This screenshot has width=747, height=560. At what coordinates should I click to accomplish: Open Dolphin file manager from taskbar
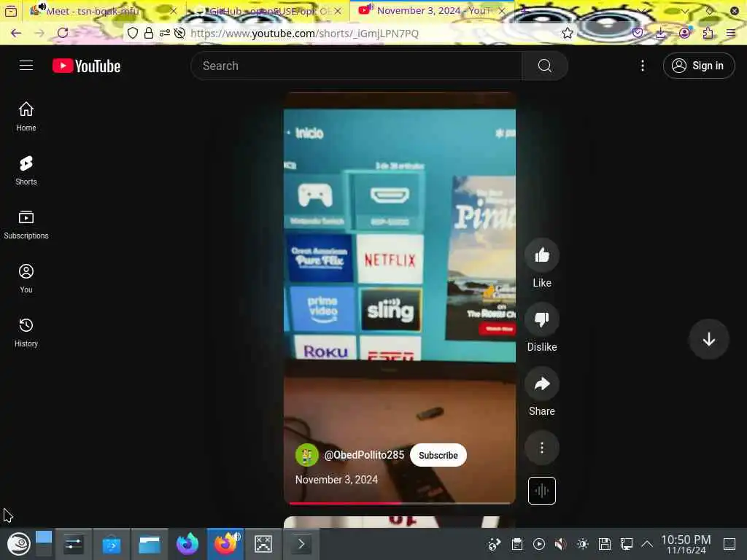[x=150, y=544]
